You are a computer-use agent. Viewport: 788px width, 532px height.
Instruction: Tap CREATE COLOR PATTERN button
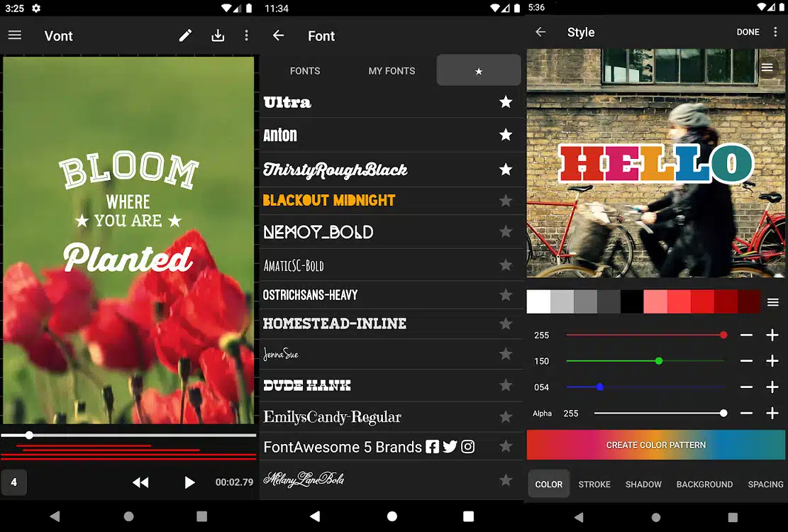click(x=656, y=445)
